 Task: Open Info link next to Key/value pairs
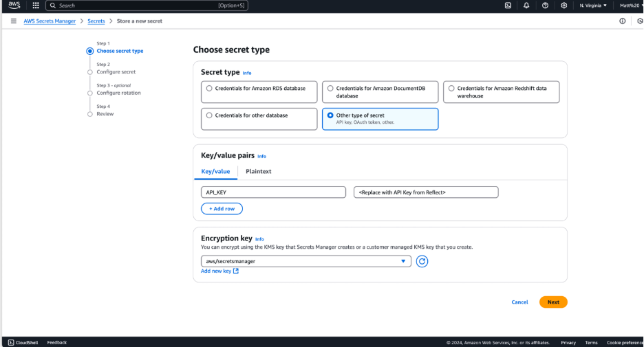tap(261, 156)
